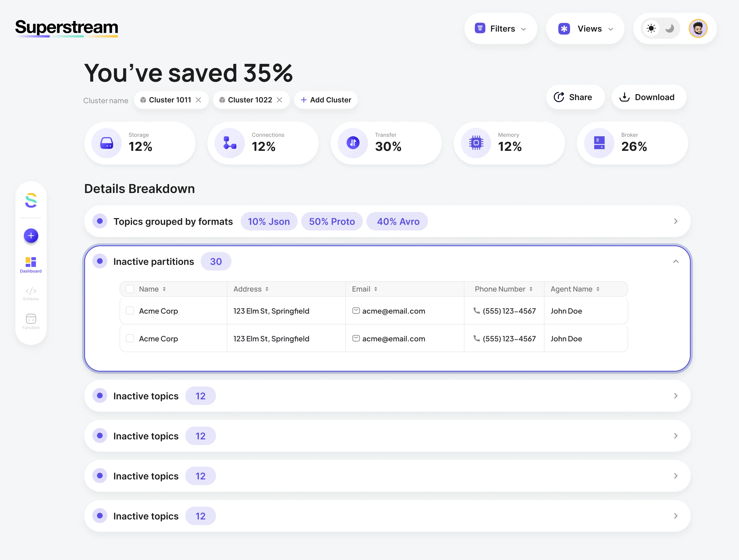Collapse the Inactive partitions panel
Viewport: 739px width, 560px height.
coord(676,262)
